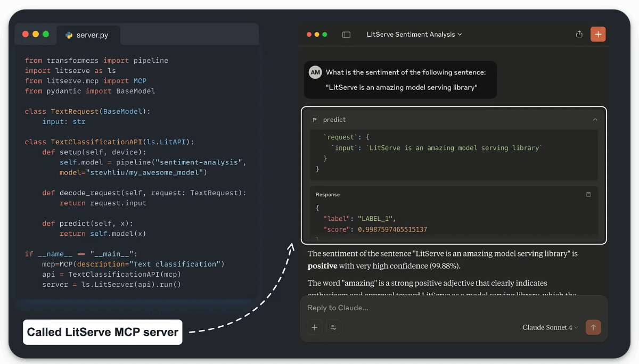Open the tools settings sliders icon
Screen dimensions: 639x364
pos(333,327)
